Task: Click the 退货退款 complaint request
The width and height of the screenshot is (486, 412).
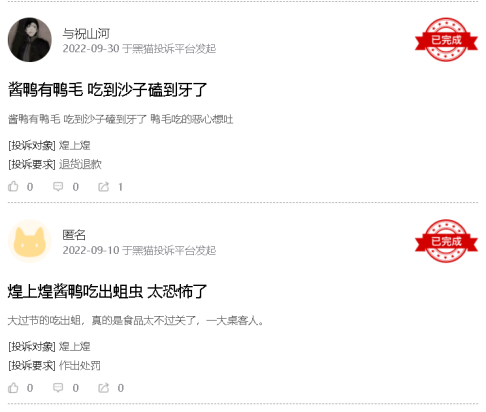Action: (x=80, y=164)
